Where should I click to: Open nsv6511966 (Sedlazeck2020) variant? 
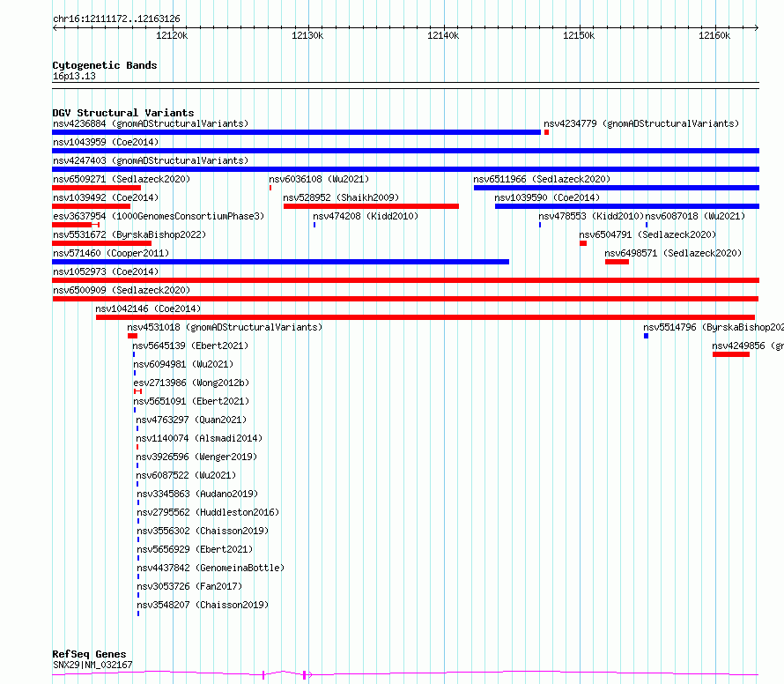tap(542, 179)
